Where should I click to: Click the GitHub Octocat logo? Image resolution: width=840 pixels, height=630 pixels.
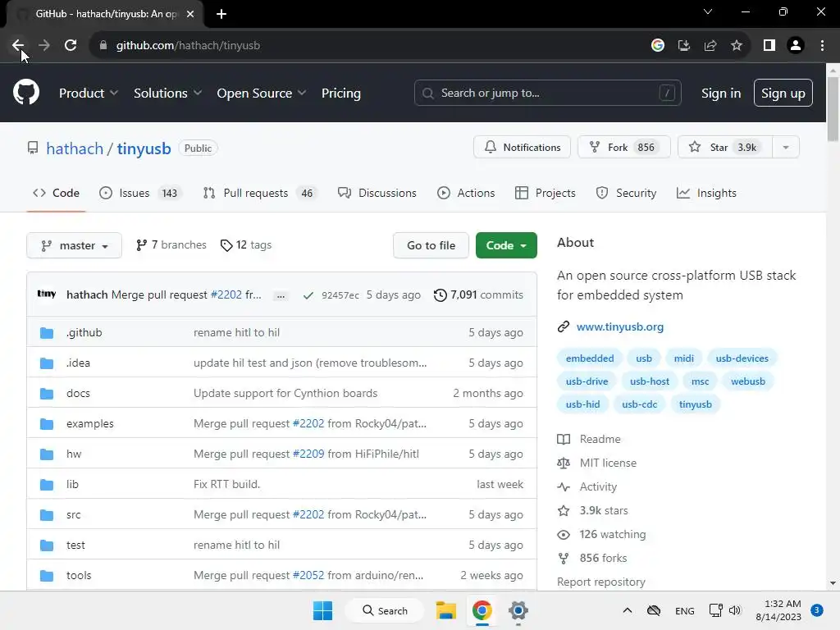pos(26,92)
